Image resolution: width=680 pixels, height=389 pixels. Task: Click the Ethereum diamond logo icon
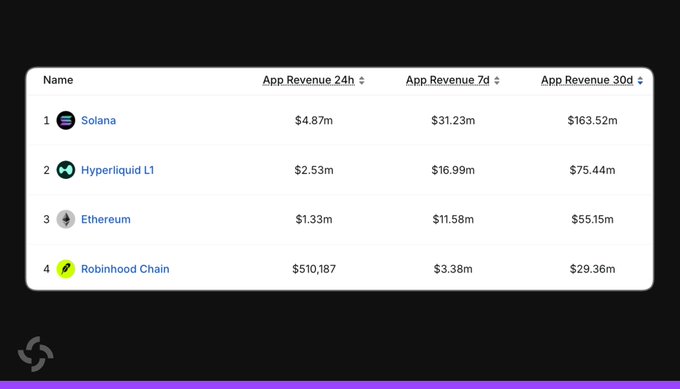pyautogui.click(x=66, y=219)
